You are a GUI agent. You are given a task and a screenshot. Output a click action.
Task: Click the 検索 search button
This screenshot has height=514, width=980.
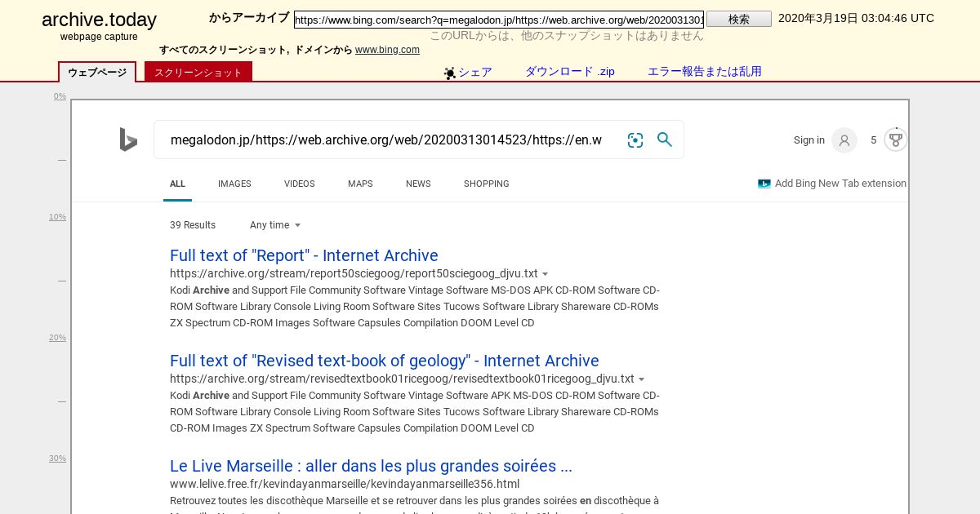pyautogui.click(x=739, y=19)
